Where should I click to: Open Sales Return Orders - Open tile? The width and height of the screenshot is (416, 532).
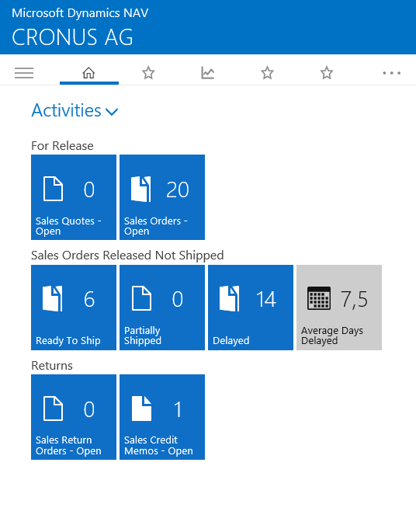(74, 417)
